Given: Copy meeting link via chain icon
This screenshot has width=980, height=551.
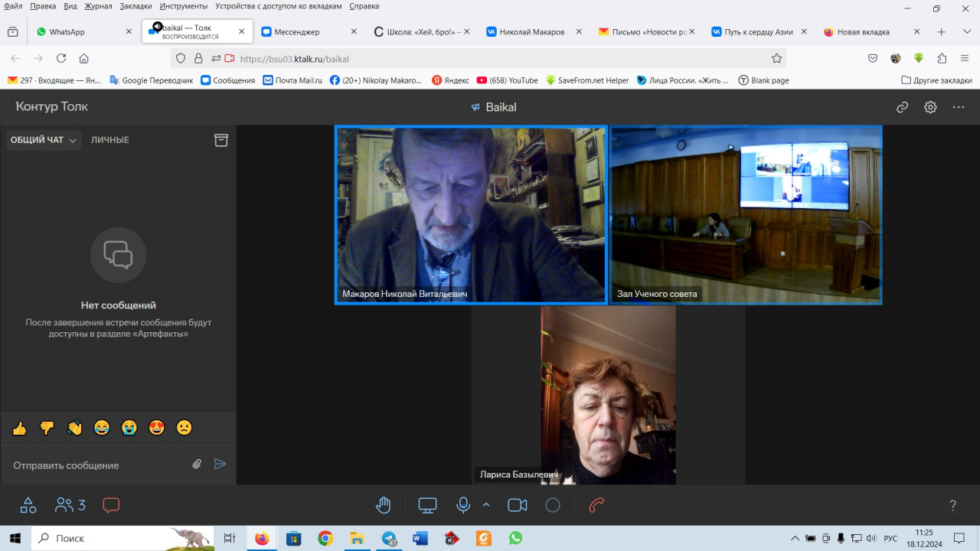Looking at the screenshot, I should click(x=902, y=107).
